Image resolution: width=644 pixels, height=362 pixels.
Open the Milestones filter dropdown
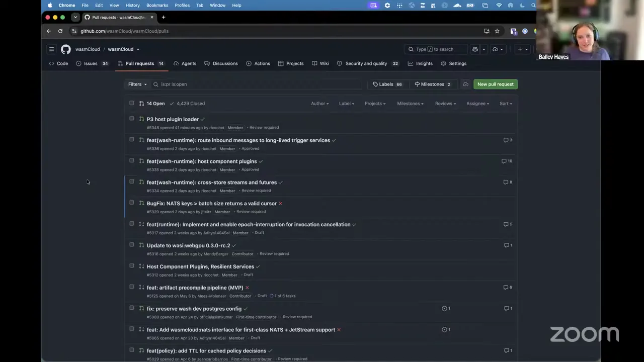click(410, 104)
